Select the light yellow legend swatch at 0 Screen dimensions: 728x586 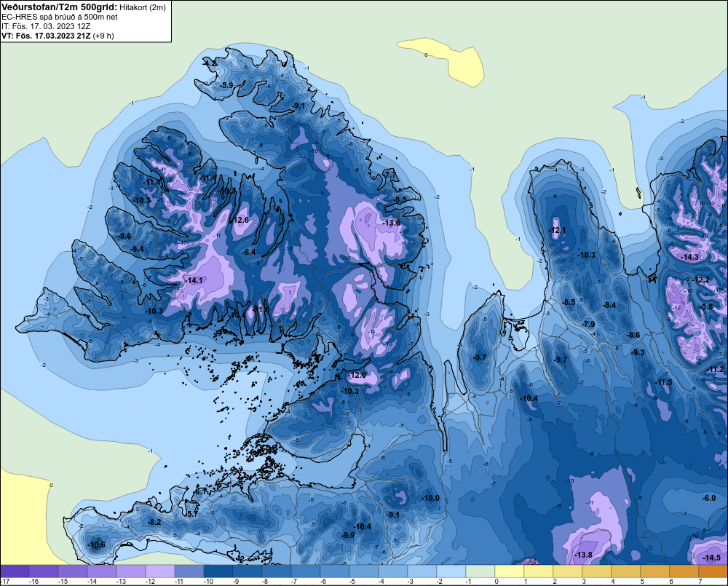click(510, 571)
